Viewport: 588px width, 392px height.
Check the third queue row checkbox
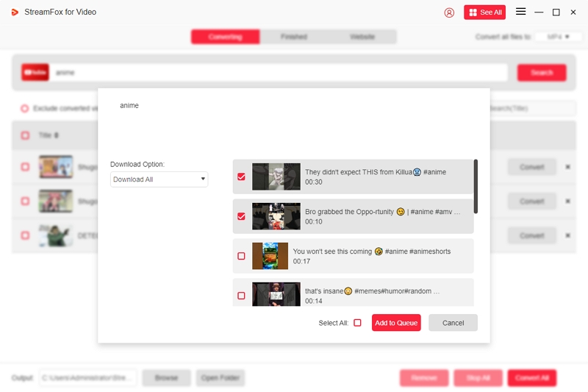pyautogui.click(x=25, y=235)
